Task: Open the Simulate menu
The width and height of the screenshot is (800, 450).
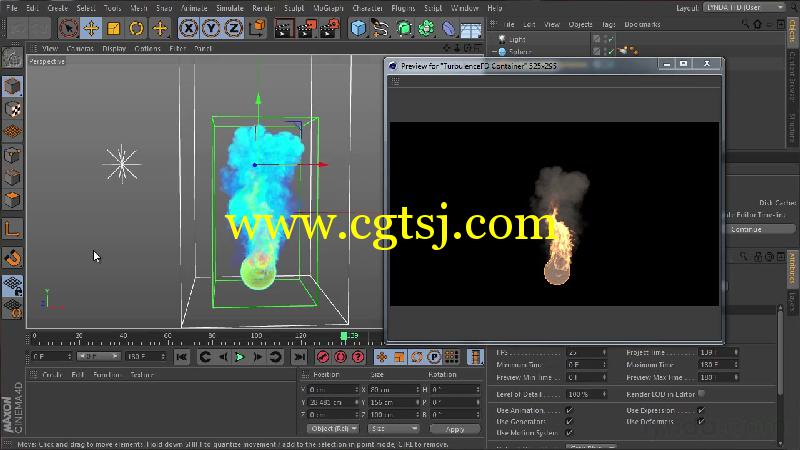Action: click(x=230, y=8)
